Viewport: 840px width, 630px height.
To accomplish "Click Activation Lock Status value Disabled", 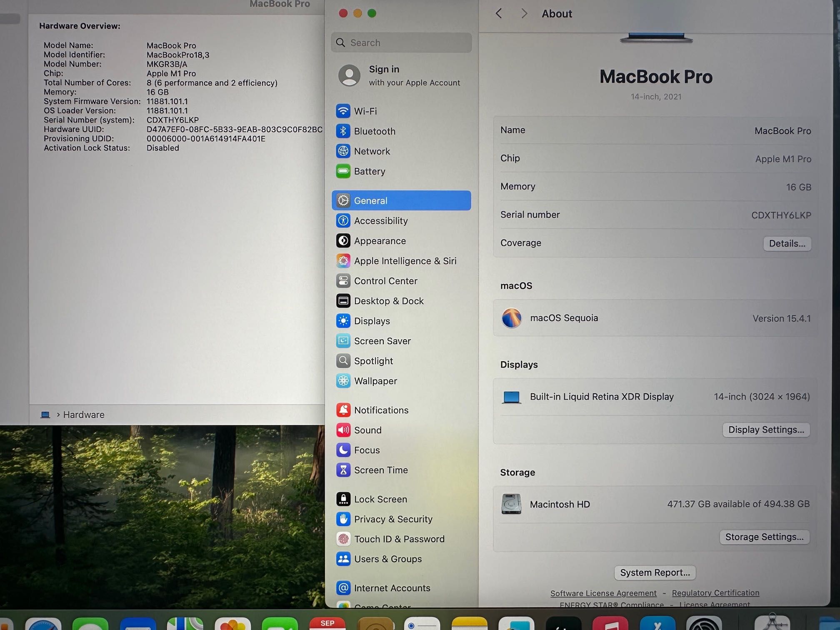I will [x=163, y=148].
